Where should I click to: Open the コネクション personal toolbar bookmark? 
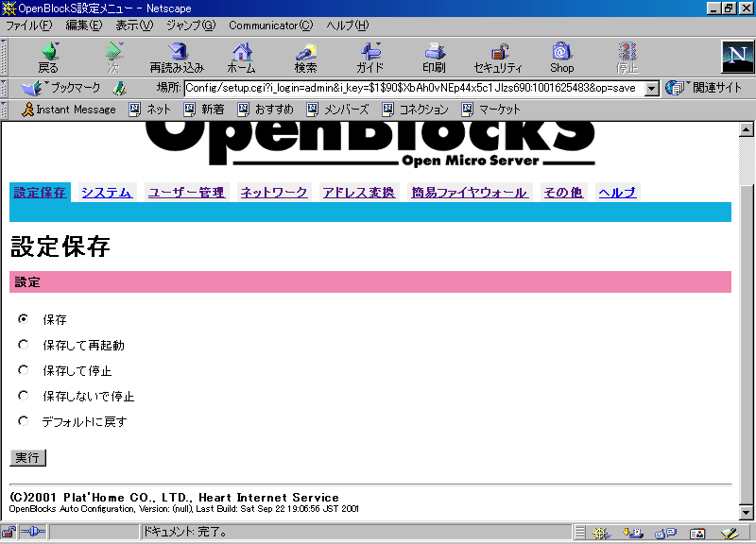416,110
